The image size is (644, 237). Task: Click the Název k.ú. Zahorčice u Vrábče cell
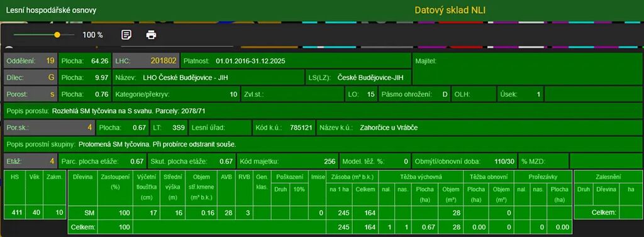(x=480, y=128)
